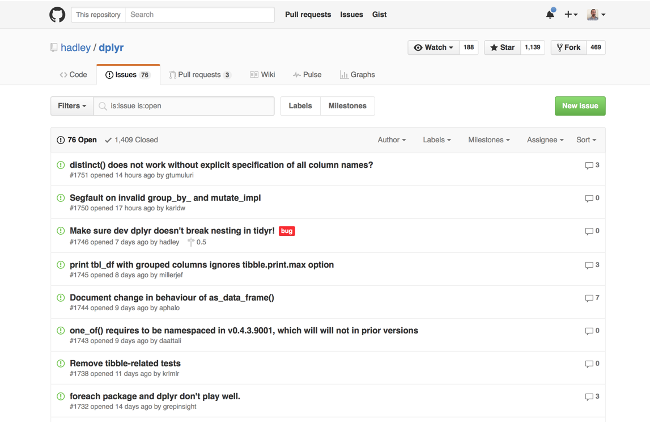Click the open-issue icon for issue #1744

tap(61, 297)
